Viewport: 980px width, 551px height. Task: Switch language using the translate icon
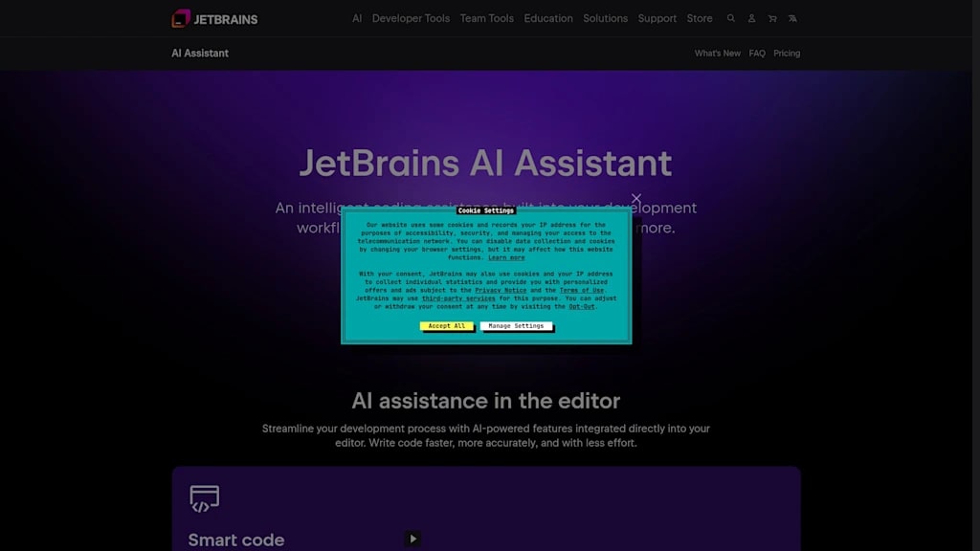(792, 18)
